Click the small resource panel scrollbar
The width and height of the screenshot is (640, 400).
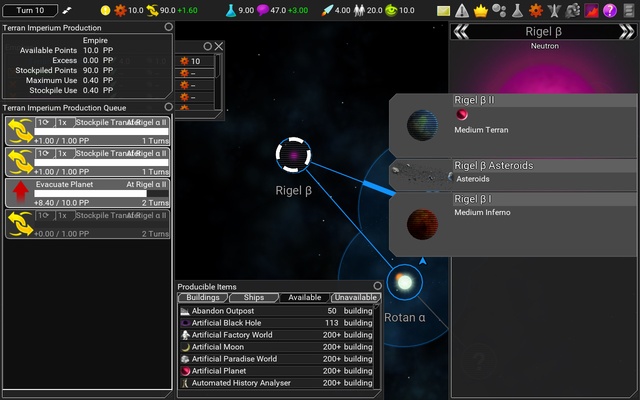pos(218,82)
